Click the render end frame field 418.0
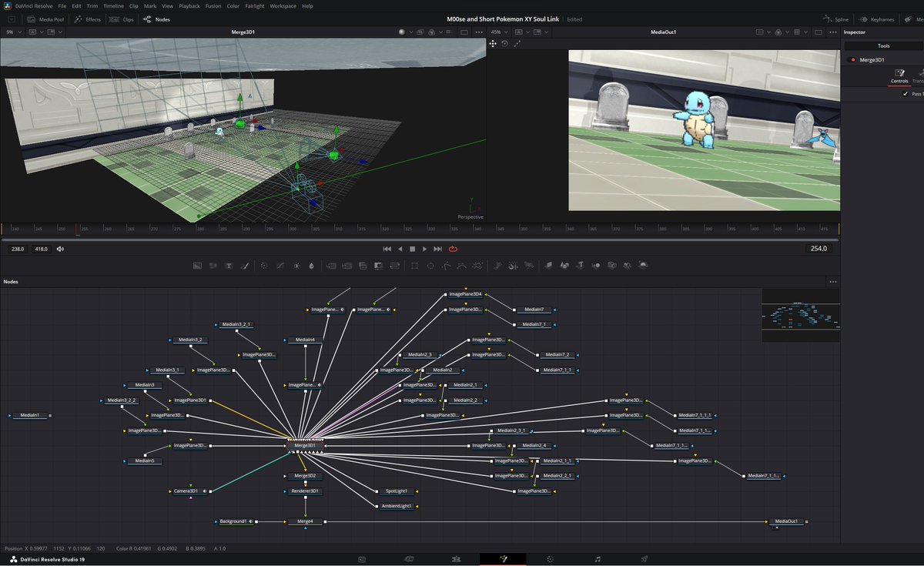 tap(42, 249)
